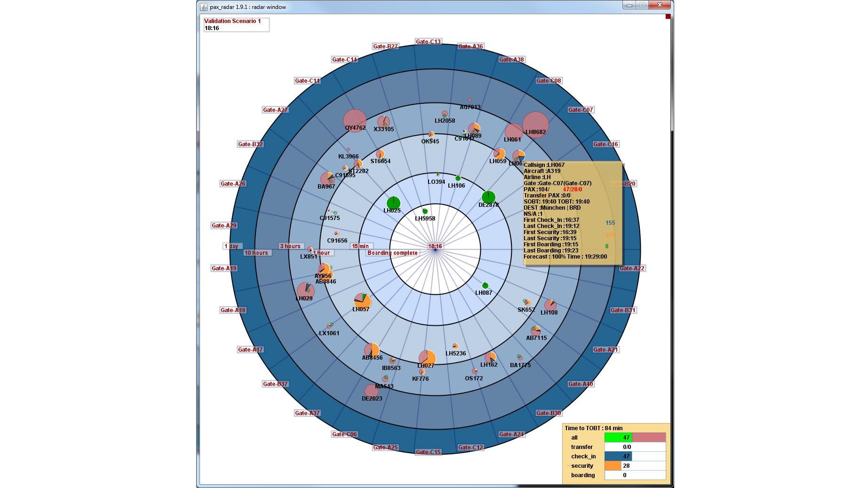Expand the transfer legend entry
The width and height of the screenshot is (868, 488).
click(x=583, y=447)
